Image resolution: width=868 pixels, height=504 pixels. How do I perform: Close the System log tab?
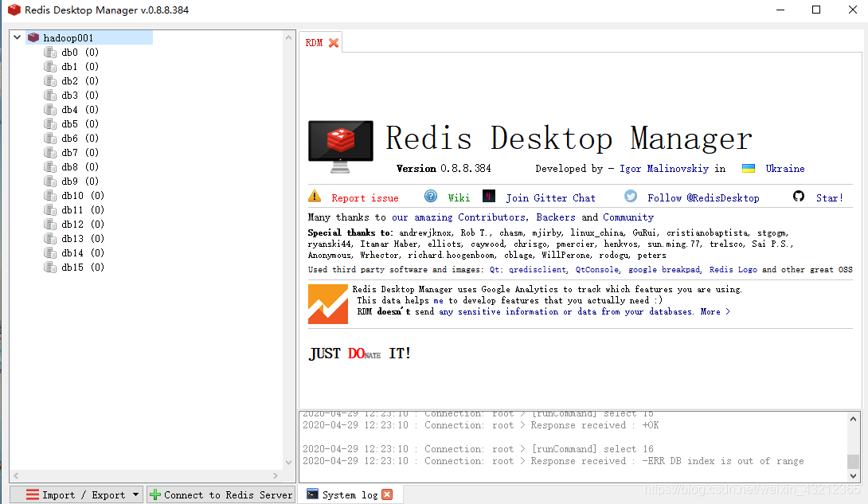pos(388,494)
